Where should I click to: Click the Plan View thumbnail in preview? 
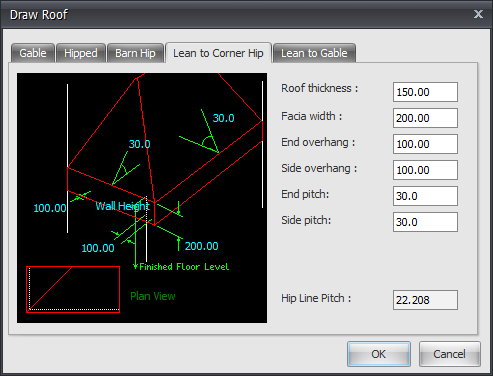point(73,289)
